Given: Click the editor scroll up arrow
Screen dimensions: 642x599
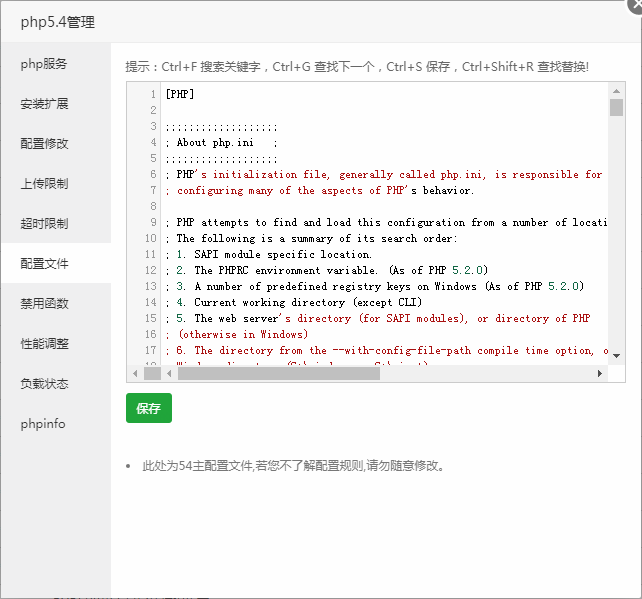Looking at the screenshot, I should coord(616,91).
